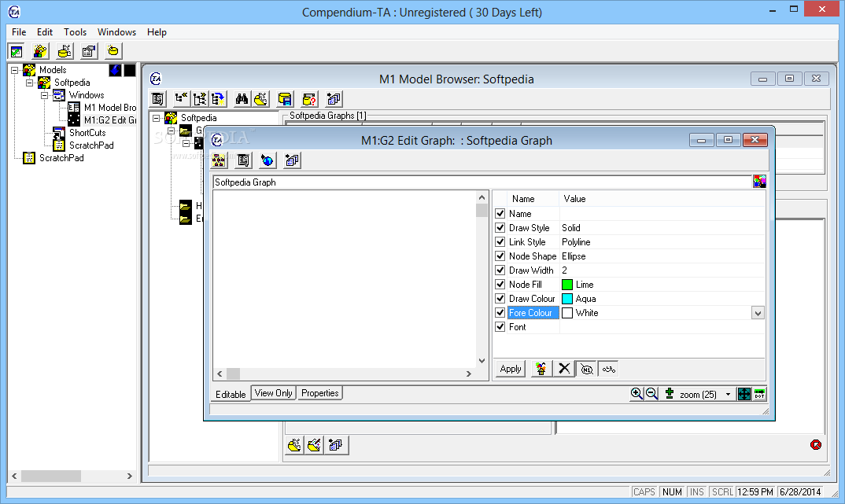Click the Lime Node Fill colour swatch
Image resolution: width=845 pixels, height=504 pixels.
(567, 285)
